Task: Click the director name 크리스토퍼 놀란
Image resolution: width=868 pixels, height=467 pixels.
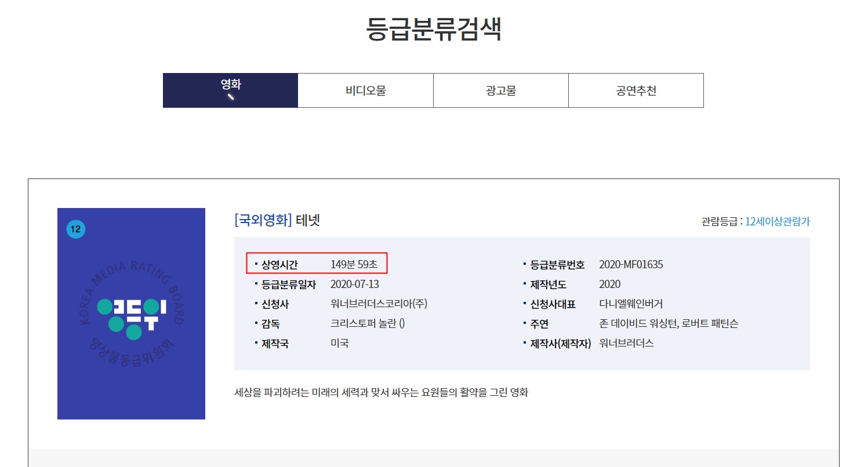Action: [364, 324]
